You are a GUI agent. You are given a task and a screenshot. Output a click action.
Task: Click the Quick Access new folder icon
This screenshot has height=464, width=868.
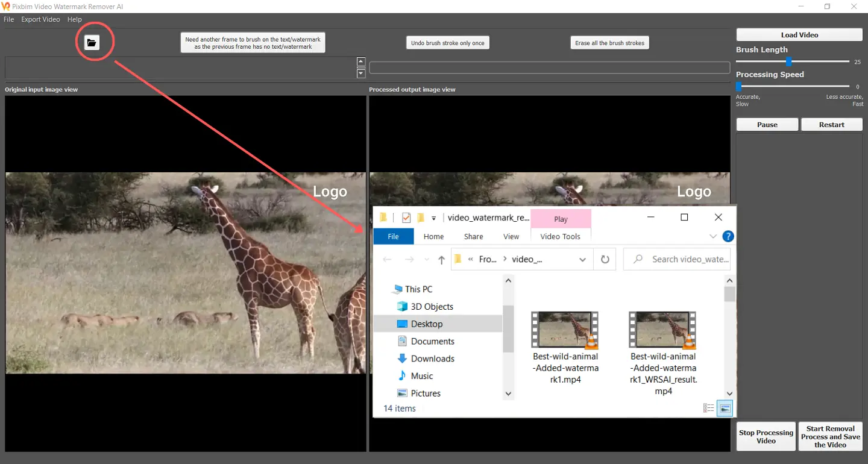click(421, 218)
